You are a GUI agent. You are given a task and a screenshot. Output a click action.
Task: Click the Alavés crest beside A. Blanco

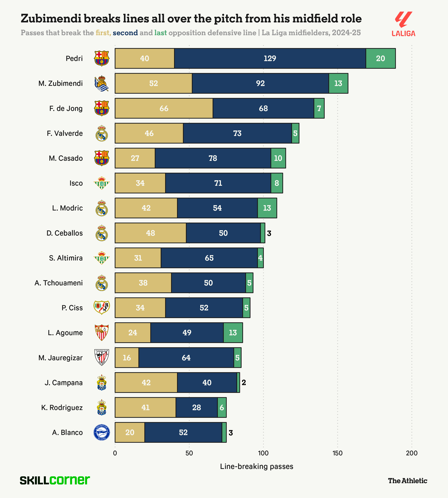click(101, 432)
